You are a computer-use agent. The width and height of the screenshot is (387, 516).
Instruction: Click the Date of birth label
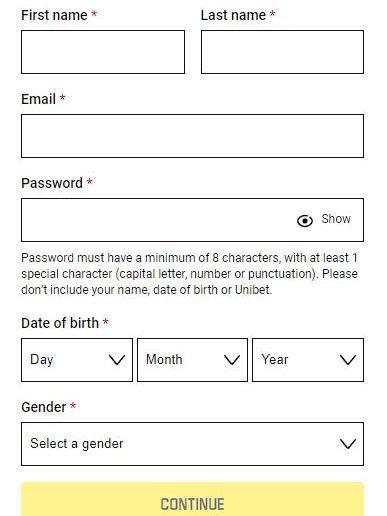[60, 323]
